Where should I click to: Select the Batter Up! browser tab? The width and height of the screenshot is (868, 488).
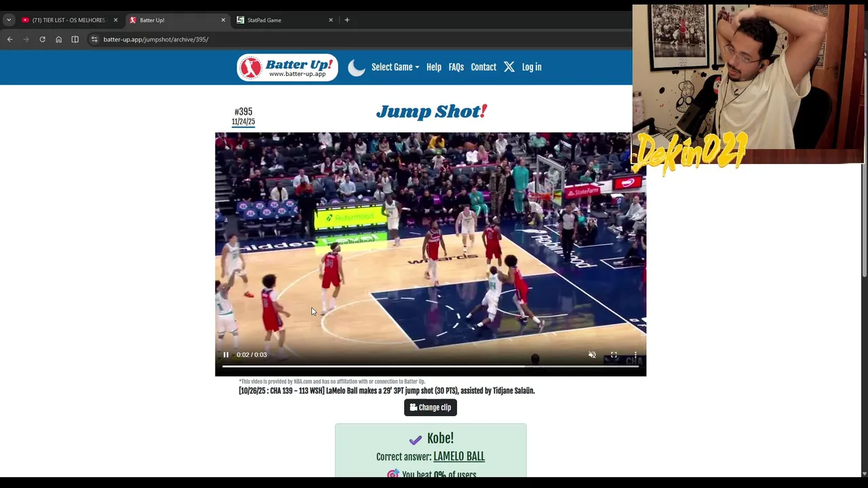pos(178,20)
